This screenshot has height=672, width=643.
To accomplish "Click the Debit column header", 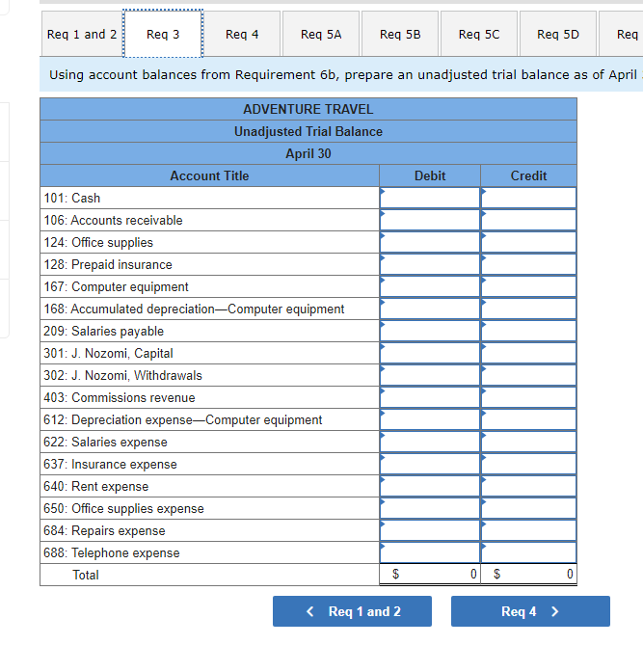I will pos(430,175).
